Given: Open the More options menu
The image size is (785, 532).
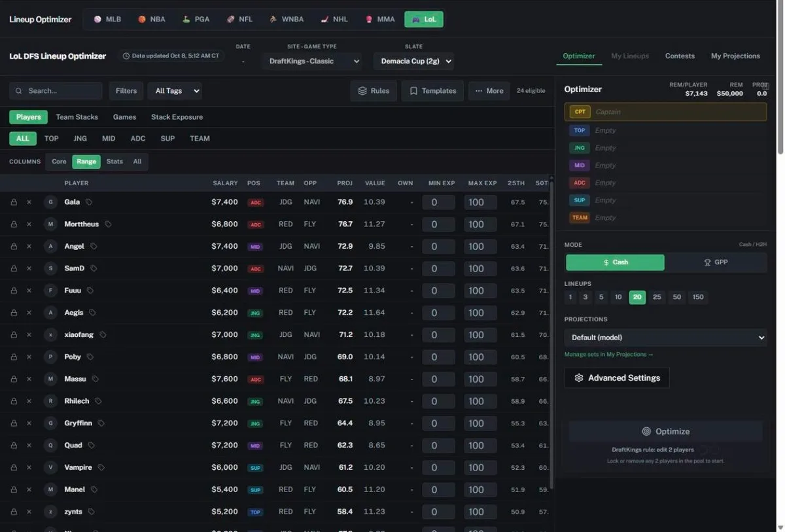Looking at the screenshot, I should click(489, 91).
